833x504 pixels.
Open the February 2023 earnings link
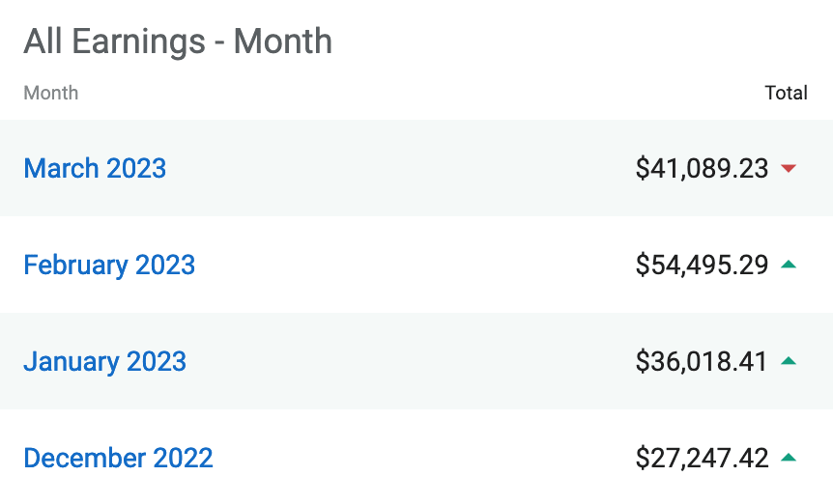click(109, 265)
